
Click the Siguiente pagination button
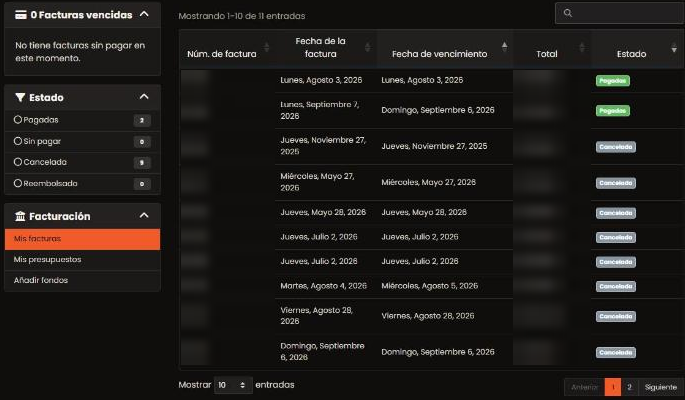click(x=661, y=387)
